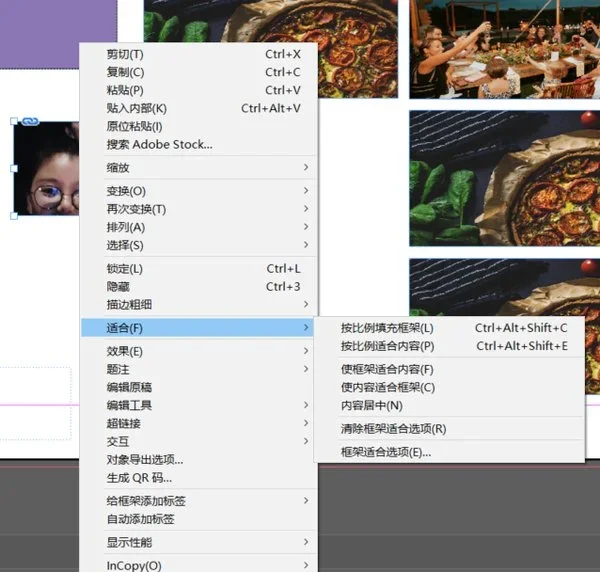Open the 题注 submenu
600x572 pixels.
point(198,369)
